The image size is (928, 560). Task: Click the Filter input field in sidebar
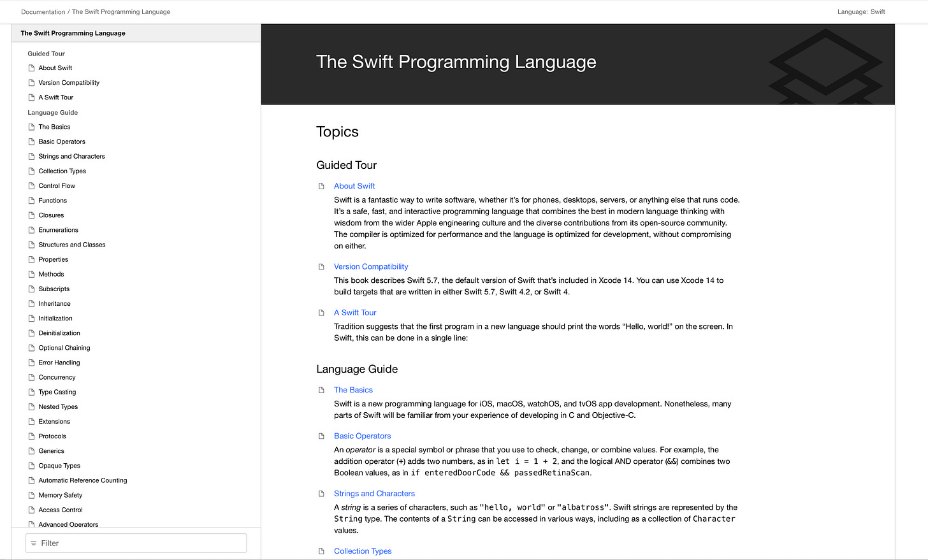click(136, 543)
